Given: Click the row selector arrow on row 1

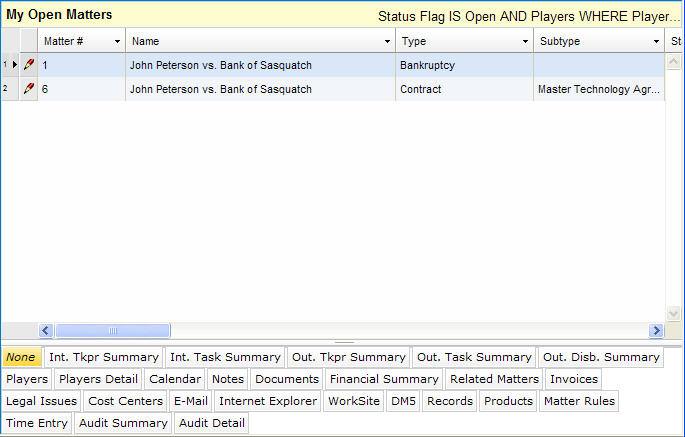Looking at the screenshot, I should 15,65.
